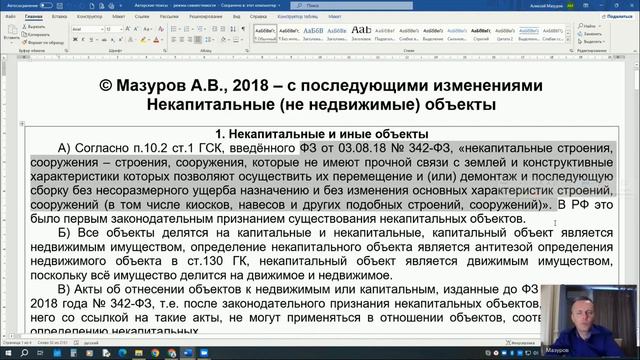Apply yellow text highlight color
This screenshot has width=640, height=360.
142,40
